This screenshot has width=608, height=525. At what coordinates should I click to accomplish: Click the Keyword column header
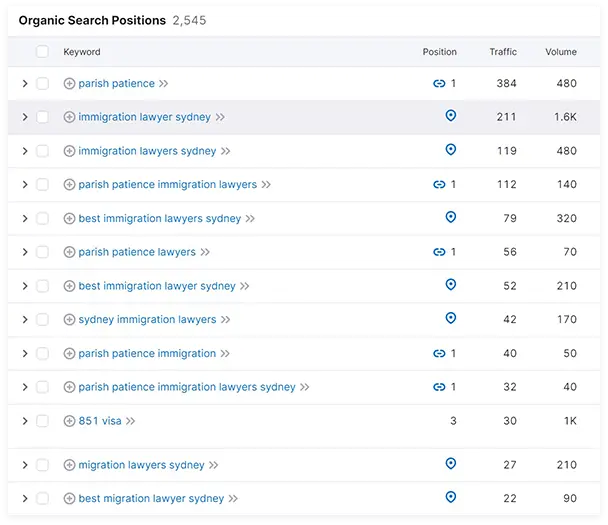pos(82,52)
